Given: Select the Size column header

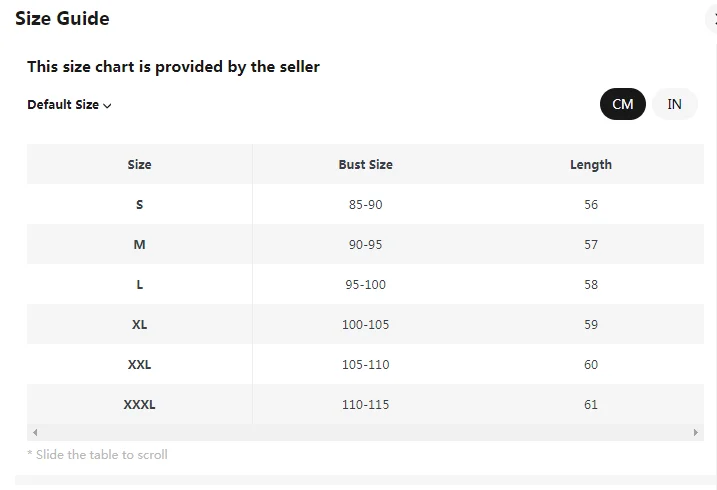Looking at the screenshot, I should click(x=139, y=164).
